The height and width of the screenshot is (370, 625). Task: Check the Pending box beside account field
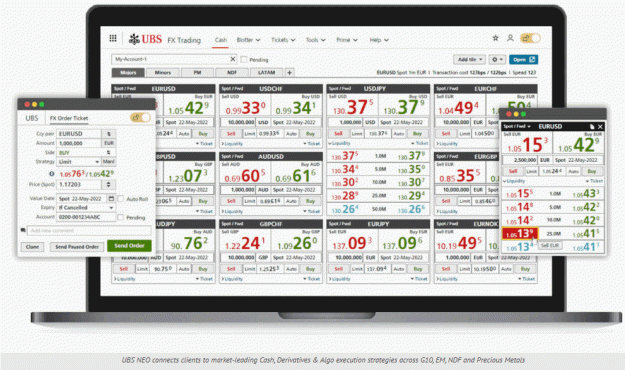pyautogui.click(x=244, y=59)
